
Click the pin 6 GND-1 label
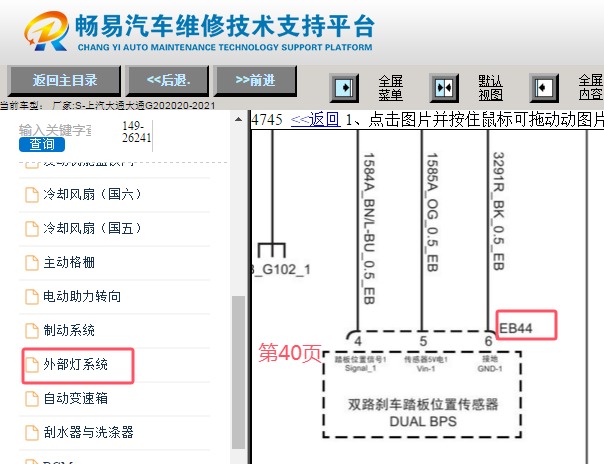pyautogui.click(x=490, y=364)
